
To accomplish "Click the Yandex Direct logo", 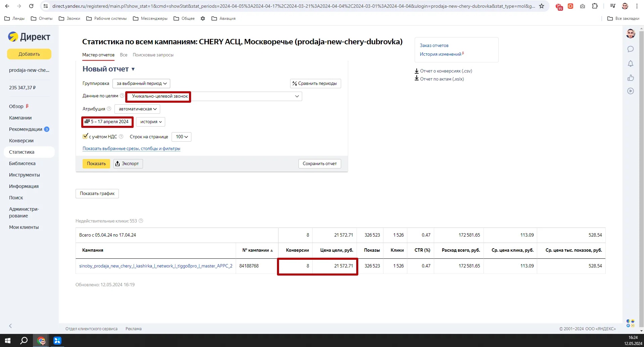I will click(x=29, y=37).
